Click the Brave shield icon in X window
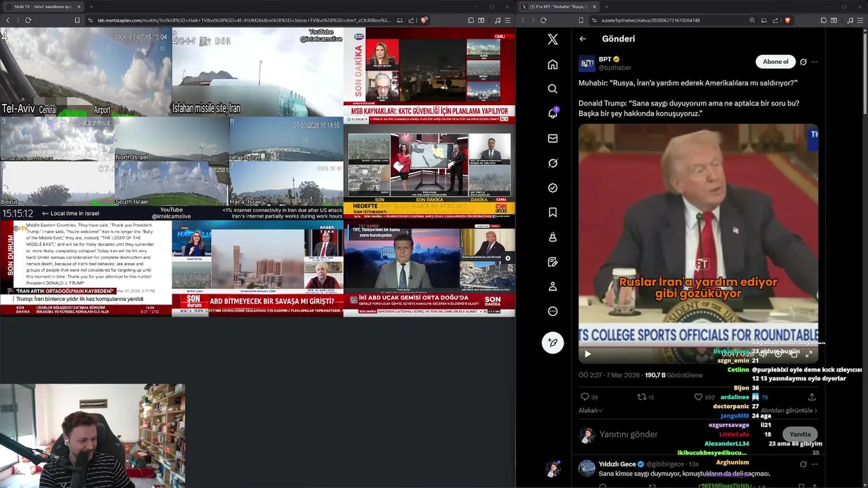Screen dimensions: 868x488 coord(787,20)
